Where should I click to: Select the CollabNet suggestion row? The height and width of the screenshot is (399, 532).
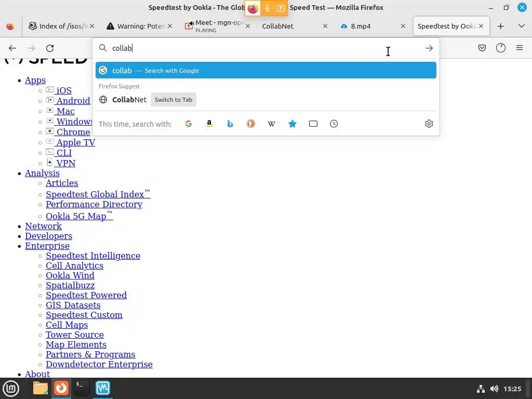click(x=266, y=100)
